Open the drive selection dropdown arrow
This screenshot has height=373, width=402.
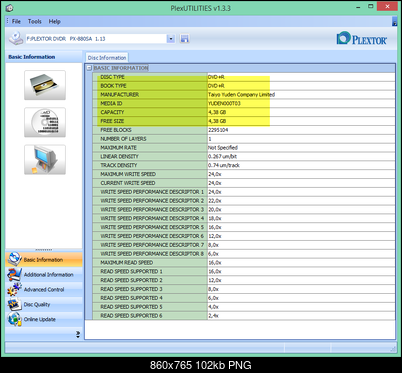[x=171, y=39]
